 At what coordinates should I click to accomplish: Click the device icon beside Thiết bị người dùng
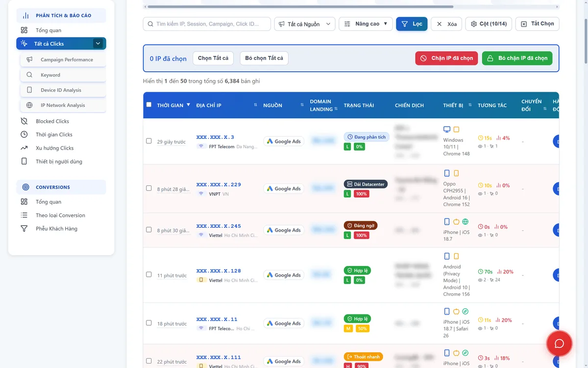(x=24, y=161)
